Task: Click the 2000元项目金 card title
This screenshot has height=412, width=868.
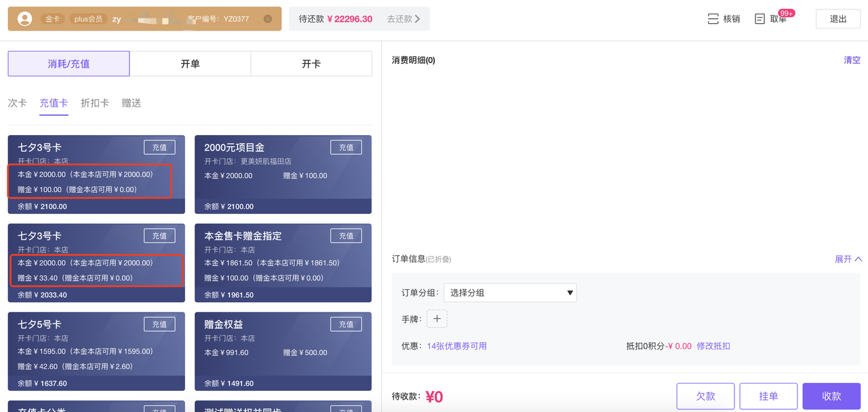Action: (234, 147)
